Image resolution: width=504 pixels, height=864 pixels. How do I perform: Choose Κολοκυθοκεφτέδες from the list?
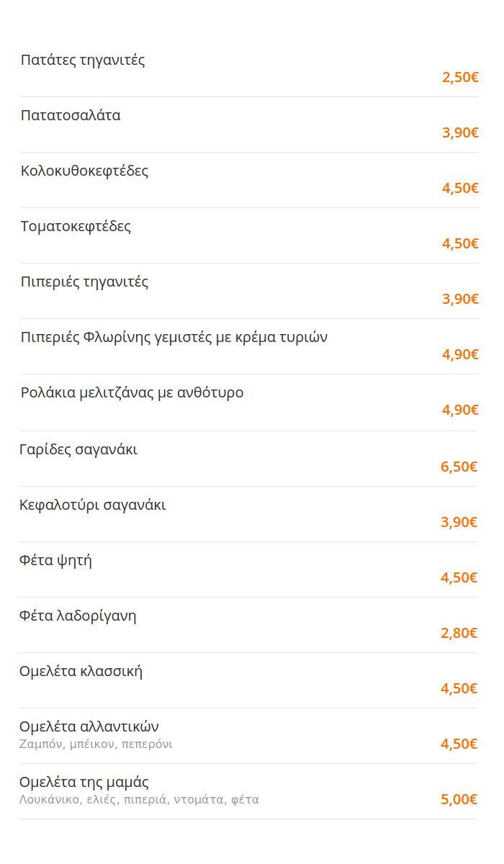coord(249,180)
